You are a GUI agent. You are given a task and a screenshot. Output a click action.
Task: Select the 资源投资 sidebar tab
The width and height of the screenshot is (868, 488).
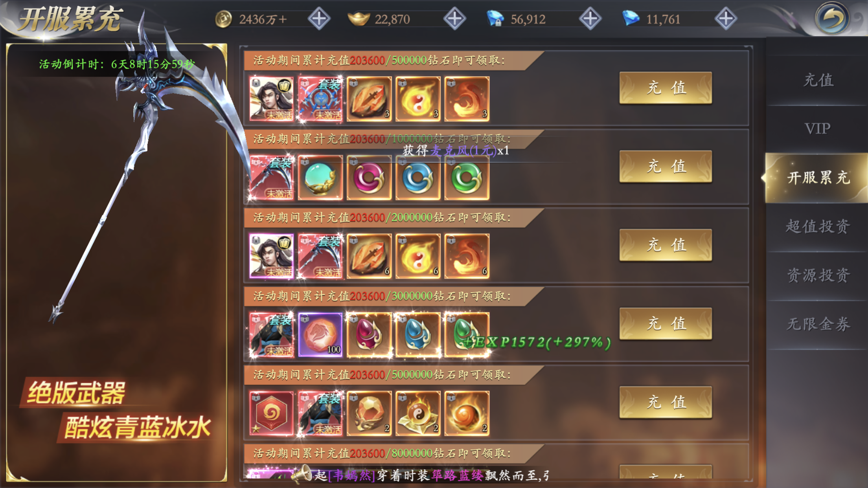[x=818, y=275]
